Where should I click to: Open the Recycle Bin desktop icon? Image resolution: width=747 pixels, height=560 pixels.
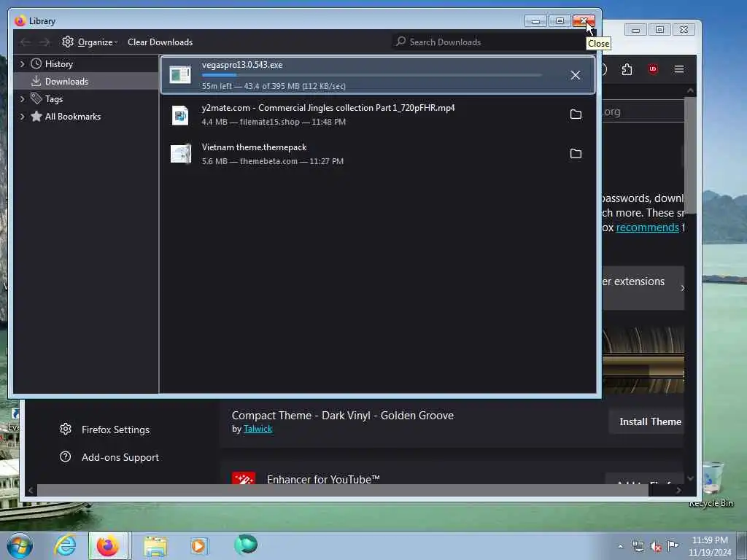click(711, 484)
